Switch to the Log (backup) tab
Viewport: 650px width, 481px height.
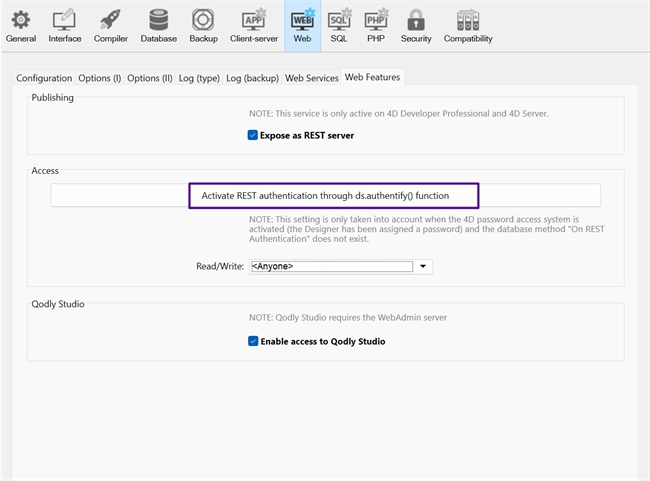click(252, 78)
